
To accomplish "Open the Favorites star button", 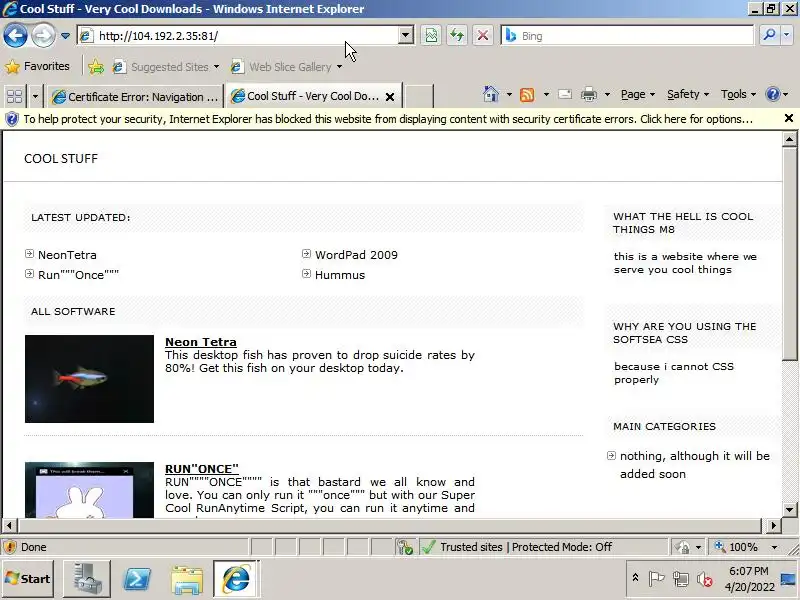I will (37, 66).
